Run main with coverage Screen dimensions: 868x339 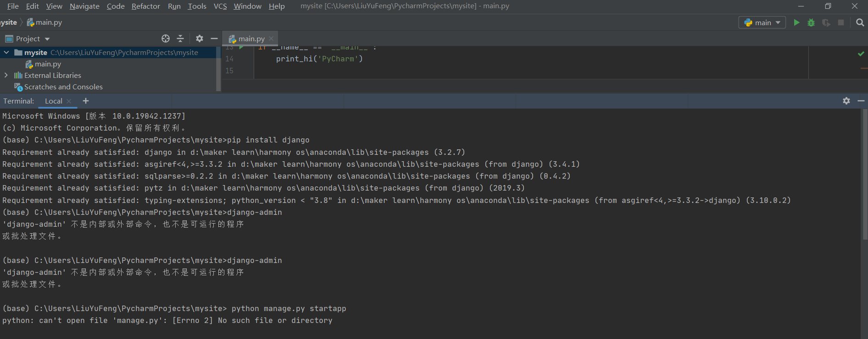[826, 22]
